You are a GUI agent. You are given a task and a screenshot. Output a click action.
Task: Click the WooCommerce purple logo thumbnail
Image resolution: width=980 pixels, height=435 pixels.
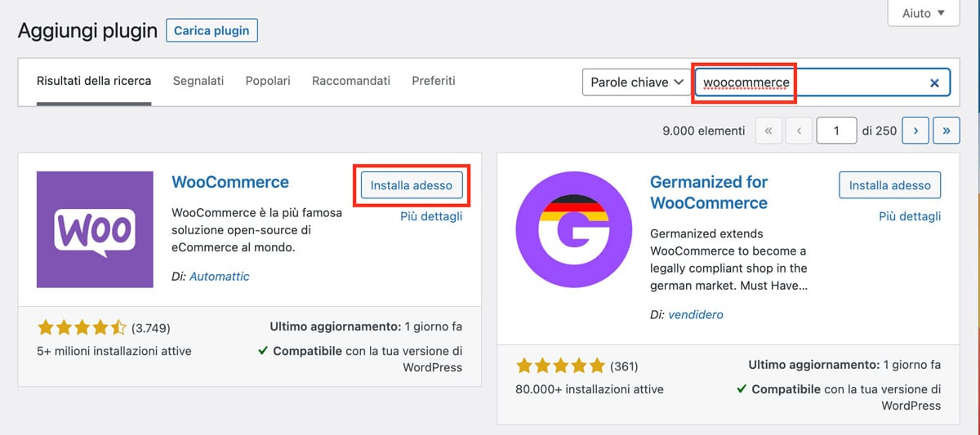point(95,229)
